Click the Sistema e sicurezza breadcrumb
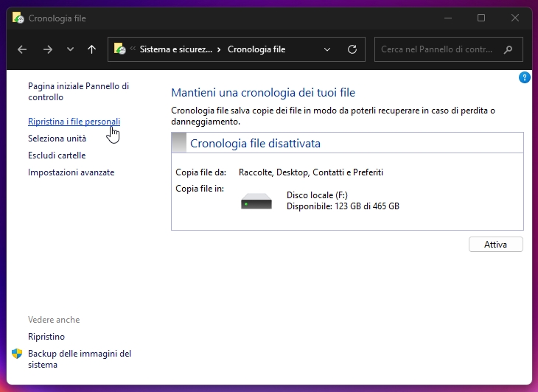This screenshot has height=392, width=538. (176, 49)
